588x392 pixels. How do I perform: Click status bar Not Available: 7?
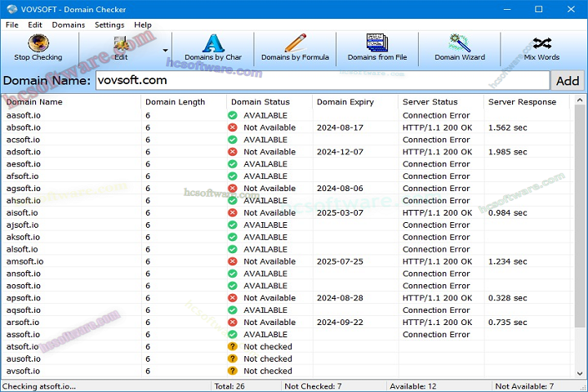(x=524, y=386)
